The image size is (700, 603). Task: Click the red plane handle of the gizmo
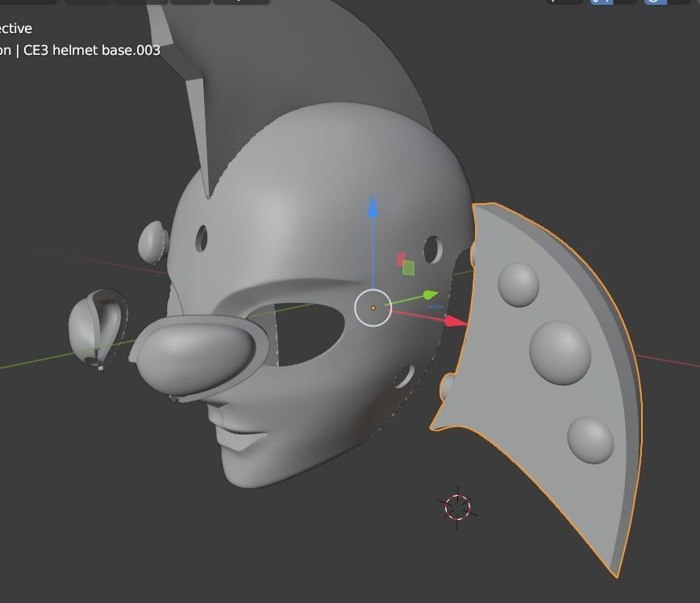pos(401,260)
